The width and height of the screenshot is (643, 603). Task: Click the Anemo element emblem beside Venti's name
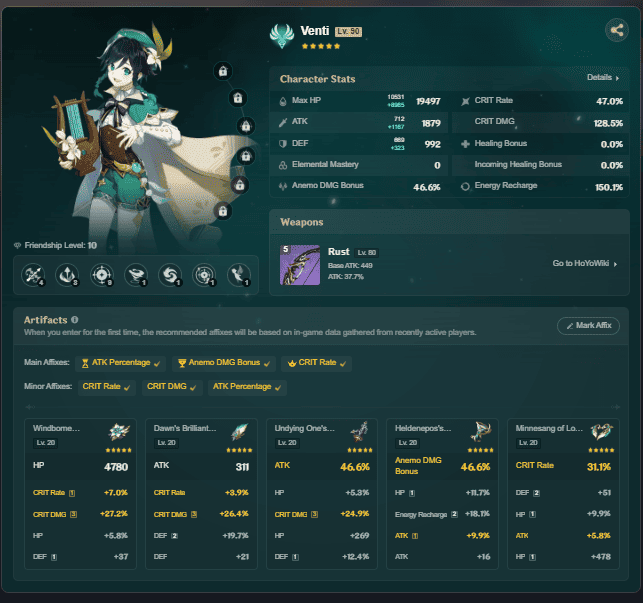(282, 36)
